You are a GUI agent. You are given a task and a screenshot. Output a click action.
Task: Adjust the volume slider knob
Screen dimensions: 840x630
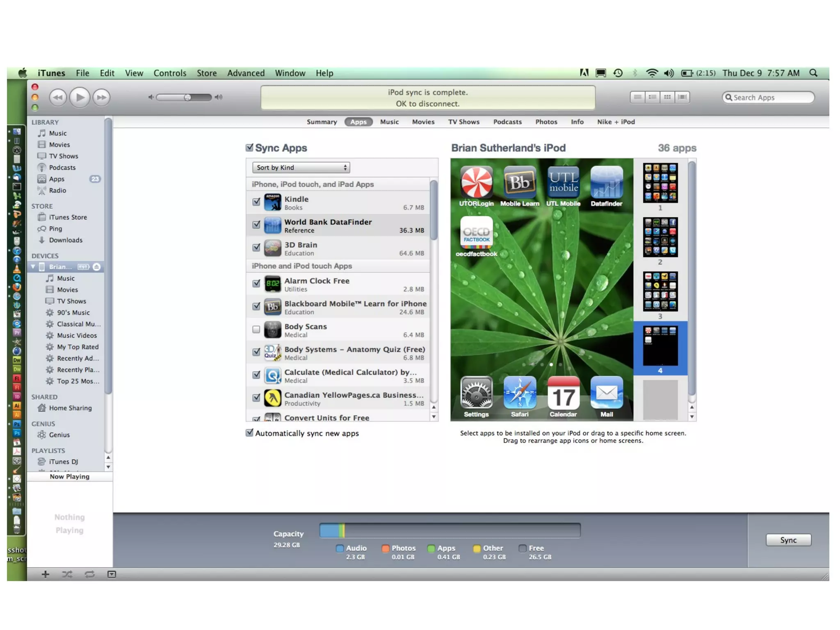tap(187, 97)
